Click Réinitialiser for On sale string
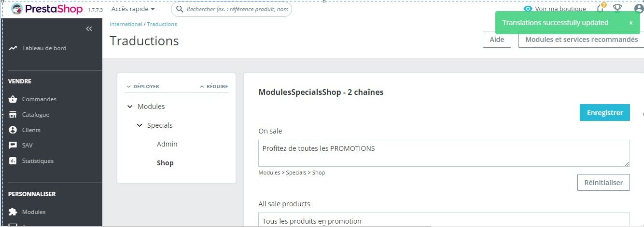The width and height of the screenshot is (644, 227). (603, 183)
